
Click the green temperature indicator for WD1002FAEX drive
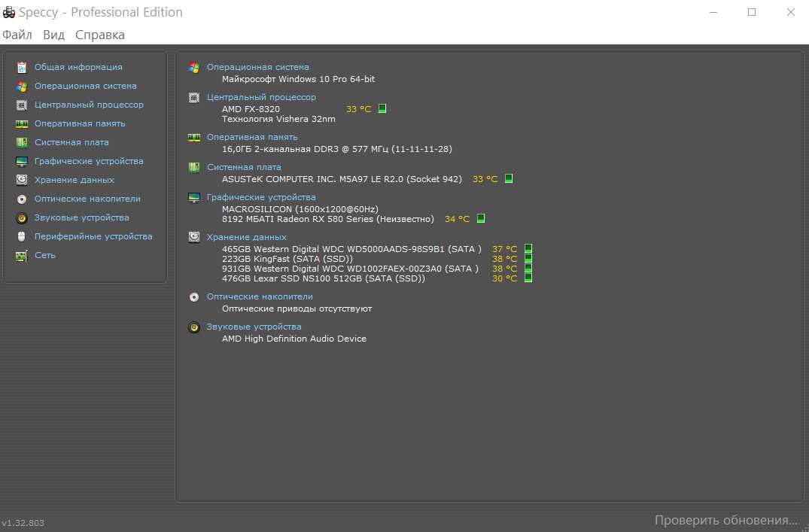tap(528, 269)
